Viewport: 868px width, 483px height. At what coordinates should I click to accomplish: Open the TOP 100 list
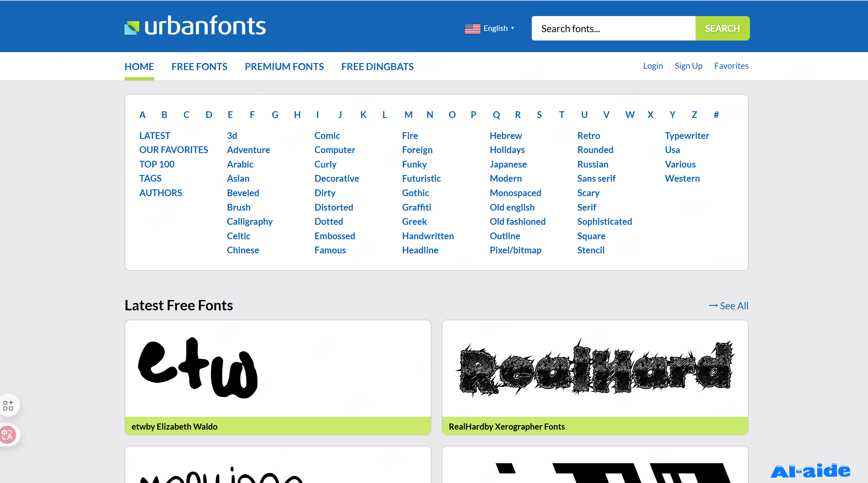point(157,164)
